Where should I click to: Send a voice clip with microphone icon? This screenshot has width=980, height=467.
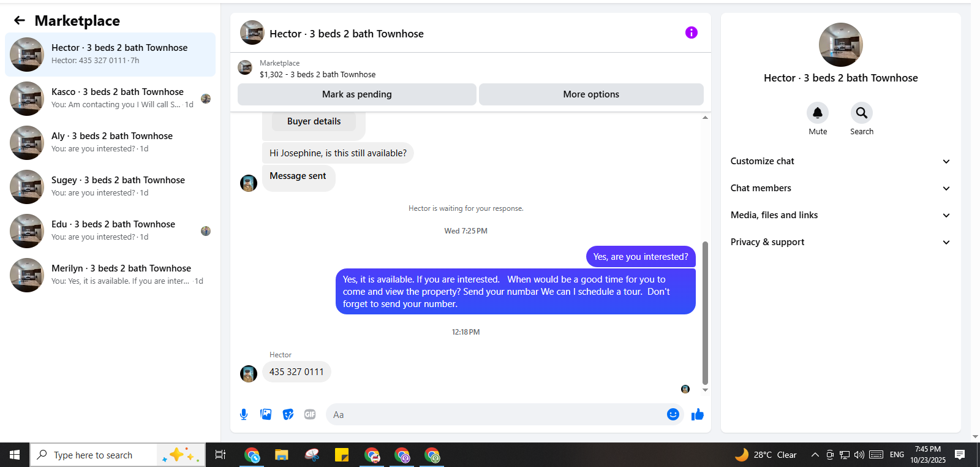tap(244, 414)
